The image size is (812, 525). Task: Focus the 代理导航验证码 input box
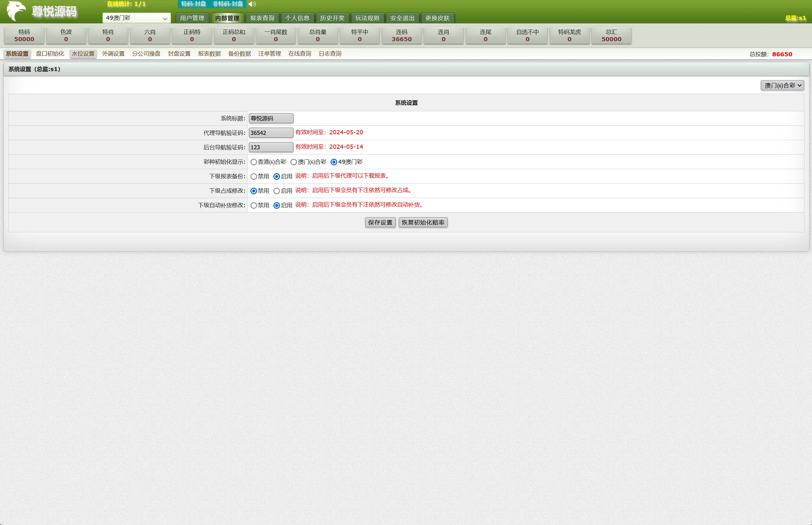click(x=271, y=133)
